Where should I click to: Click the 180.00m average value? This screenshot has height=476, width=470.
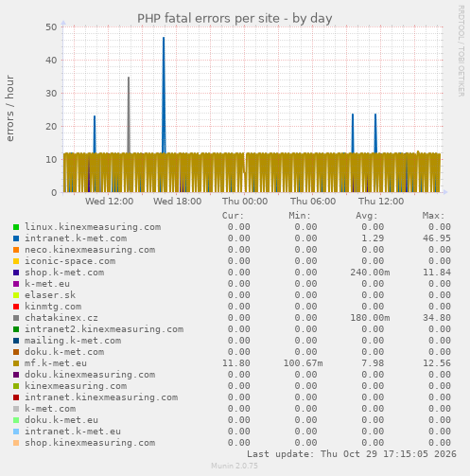(370, 318)
